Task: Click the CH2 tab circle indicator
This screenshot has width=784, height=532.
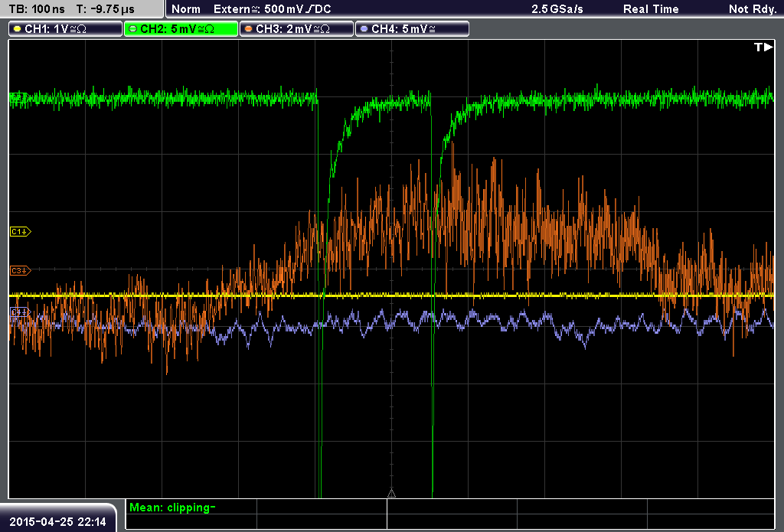Action: click(x=133, y=29)
